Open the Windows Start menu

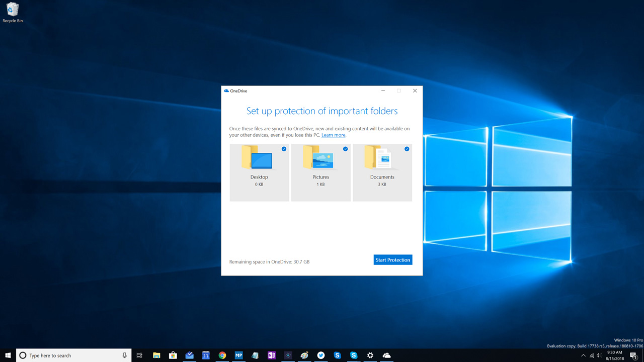click(8, 355)
